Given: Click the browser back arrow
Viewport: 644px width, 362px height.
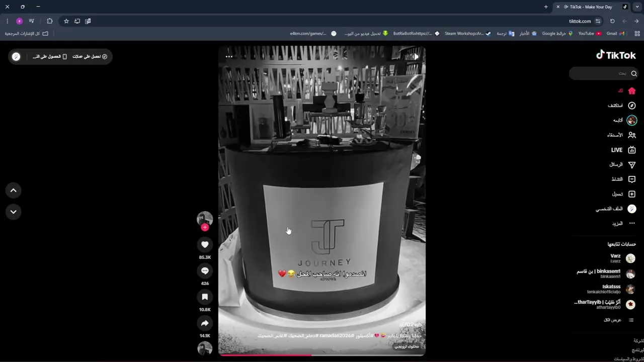Looking at the screenshot, I should click(636, 21).
